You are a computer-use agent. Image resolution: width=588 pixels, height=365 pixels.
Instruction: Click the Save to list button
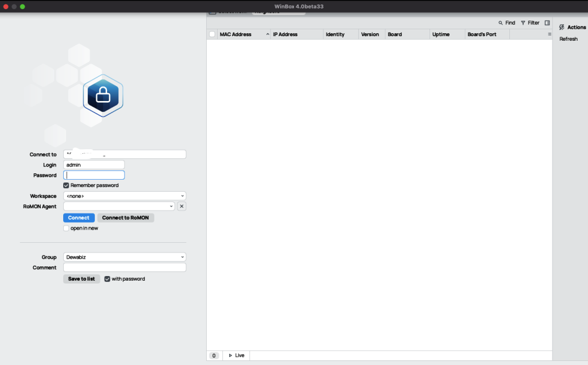coord(82,279)
